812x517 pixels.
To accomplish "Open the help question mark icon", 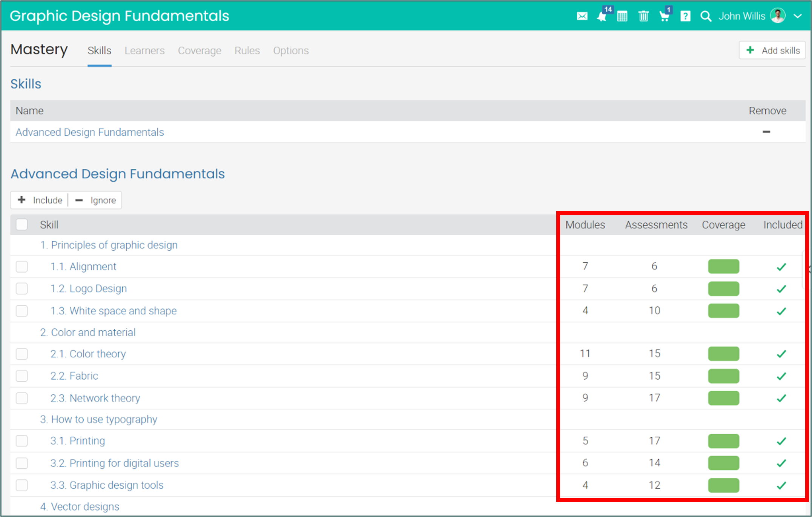I will tap(685, 16).
